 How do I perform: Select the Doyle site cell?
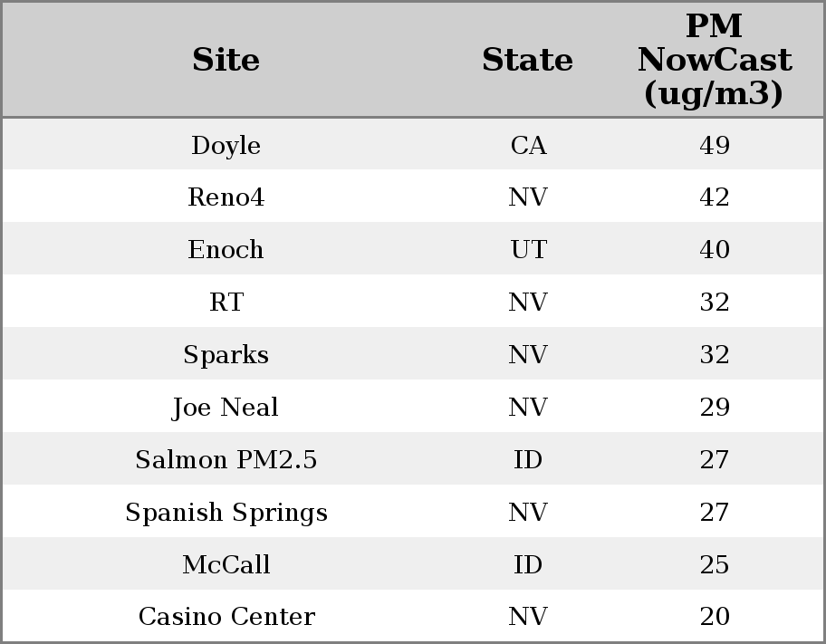click(226, 146)
